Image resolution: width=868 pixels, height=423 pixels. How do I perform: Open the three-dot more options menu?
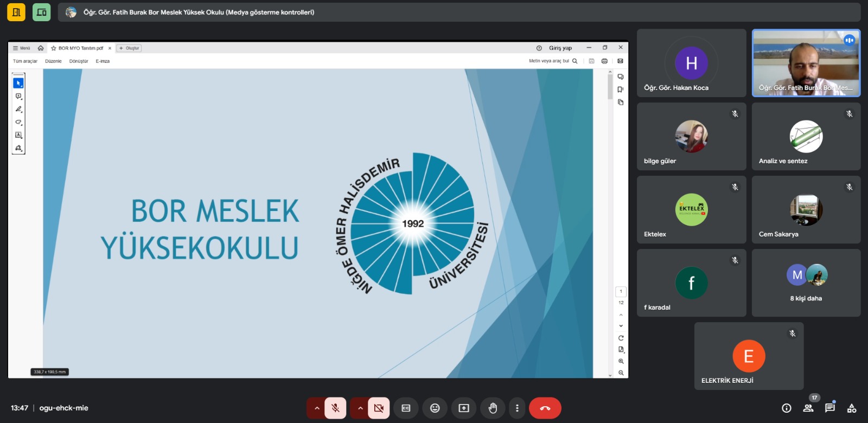(517, 408)
